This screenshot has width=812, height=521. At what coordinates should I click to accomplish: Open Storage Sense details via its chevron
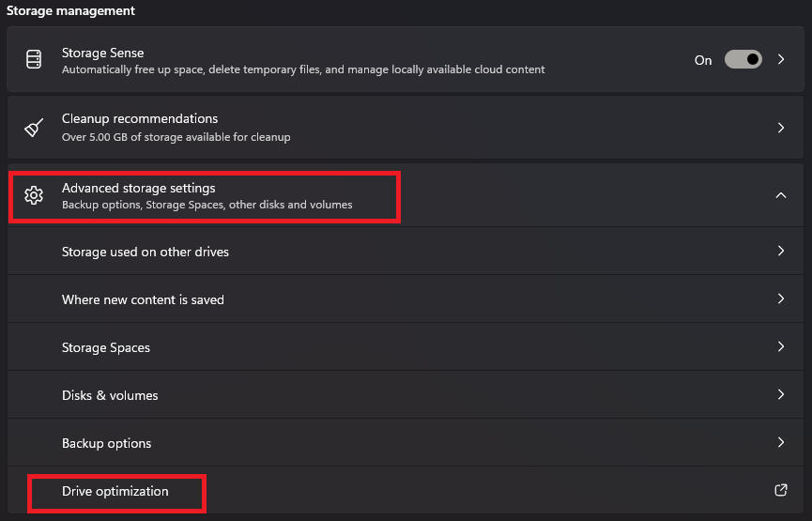[x=781, y=59]
